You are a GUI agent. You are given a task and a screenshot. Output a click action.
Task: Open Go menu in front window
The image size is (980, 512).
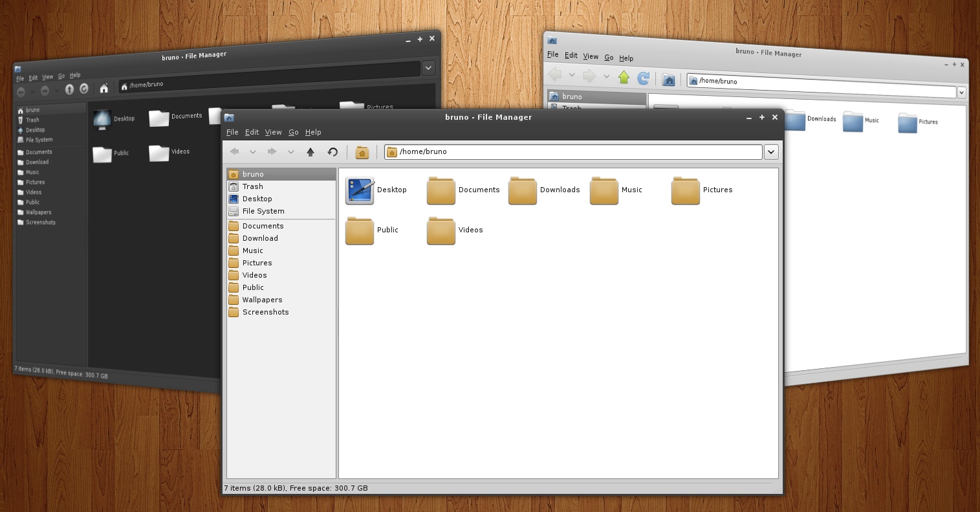click(293, 132)
